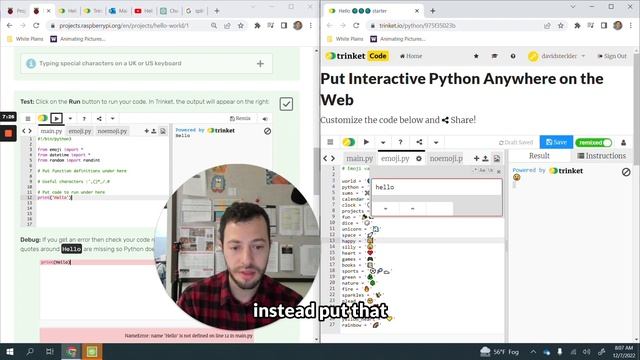Click trinket Code logo
The image size is (640, 360).
[x=357, y=56]
